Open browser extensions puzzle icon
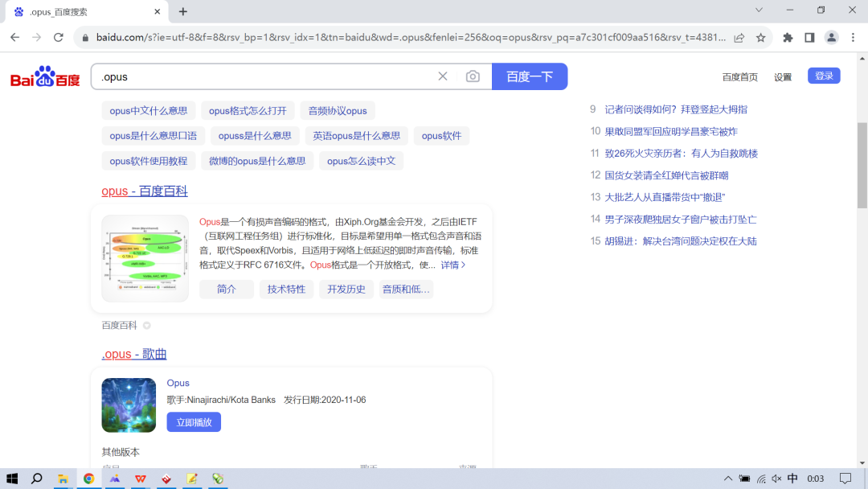Image resolution: width=868 pixels, height=489 pixels. pyautogui.click(x=788, y=38)
